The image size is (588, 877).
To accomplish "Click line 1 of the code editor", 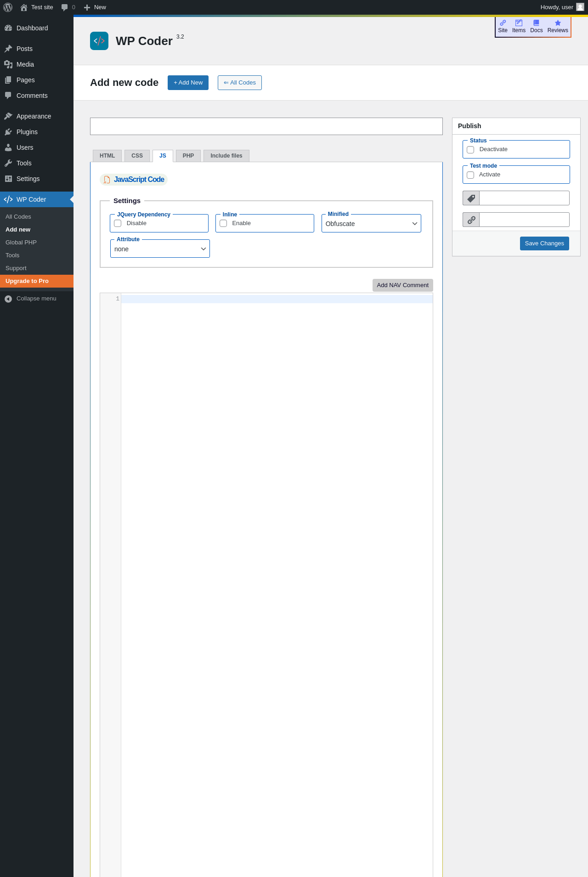I will (x=277, y=299).
